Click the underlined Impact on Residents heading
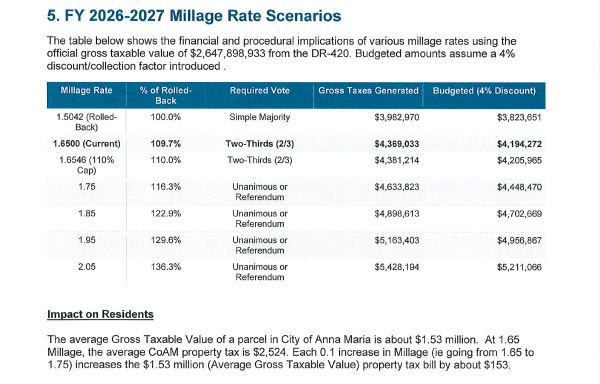 (100, 314)
